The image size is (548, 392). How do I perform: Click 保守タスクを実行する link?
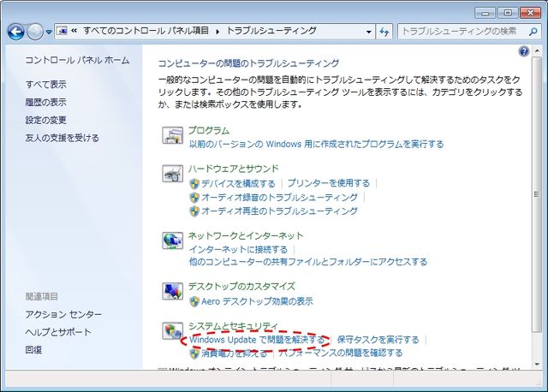(378, 340)
